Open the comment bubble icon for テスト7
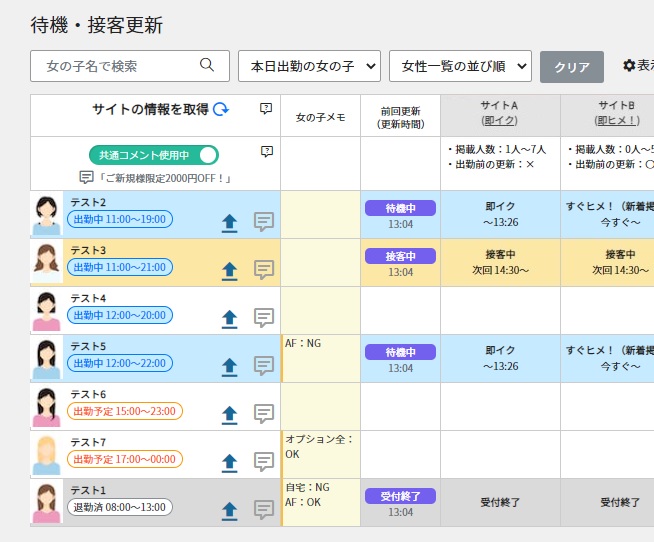 click(264, 462)
